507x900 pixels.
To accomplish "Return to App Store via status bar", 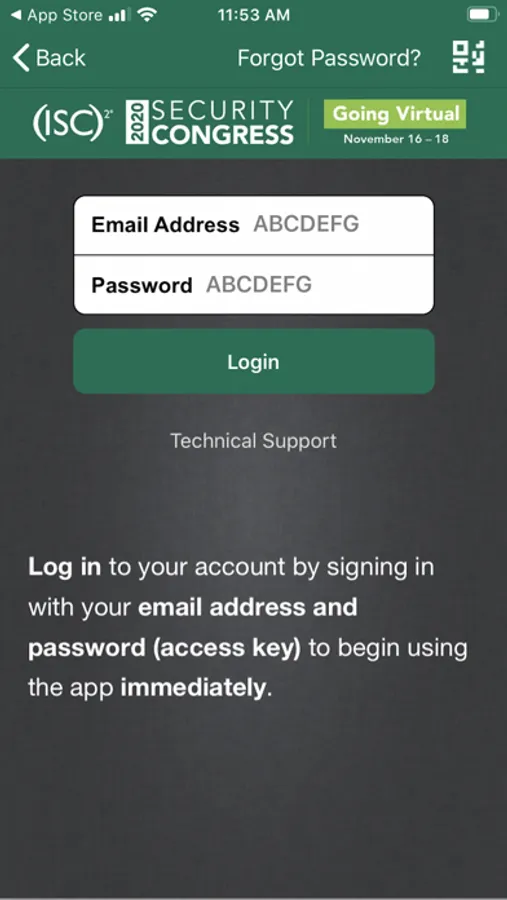I will (57, 15).
